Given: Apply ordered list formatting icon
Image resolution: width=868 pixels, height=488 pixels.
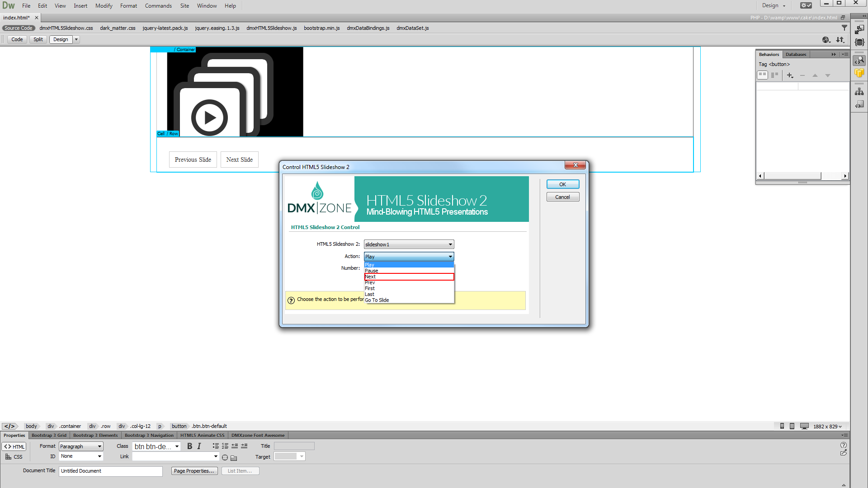Looking at the screenshot, I should [x=225, y=446].
